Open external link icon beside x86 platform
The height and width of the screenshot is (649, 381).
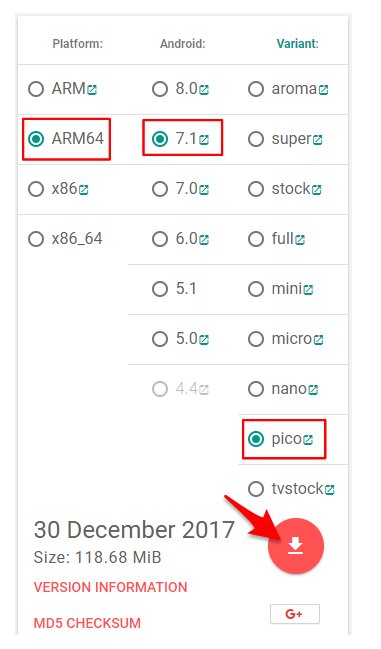(x=84, y=190)
